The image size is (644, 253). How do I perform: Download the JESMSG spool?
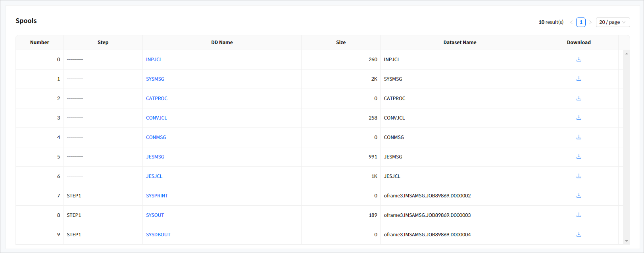tap(579, 156)
